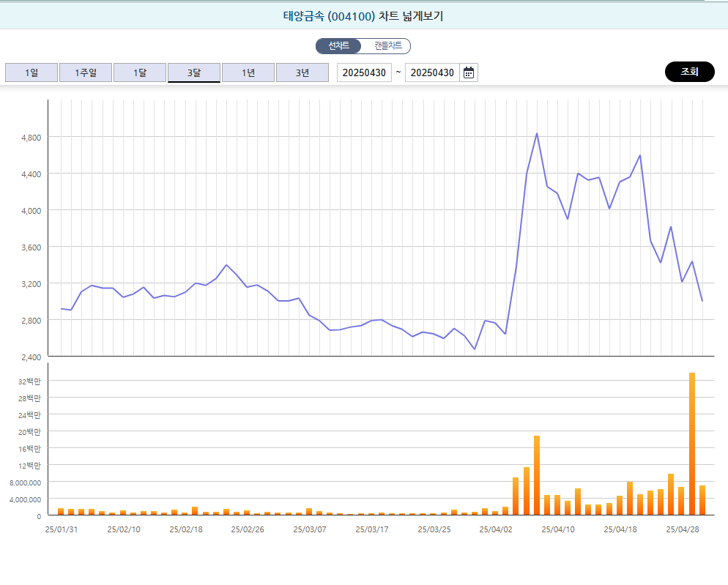Click the 4,000,000 volume axis label
This screenshot has height=585, width=728.
[25, 499]
